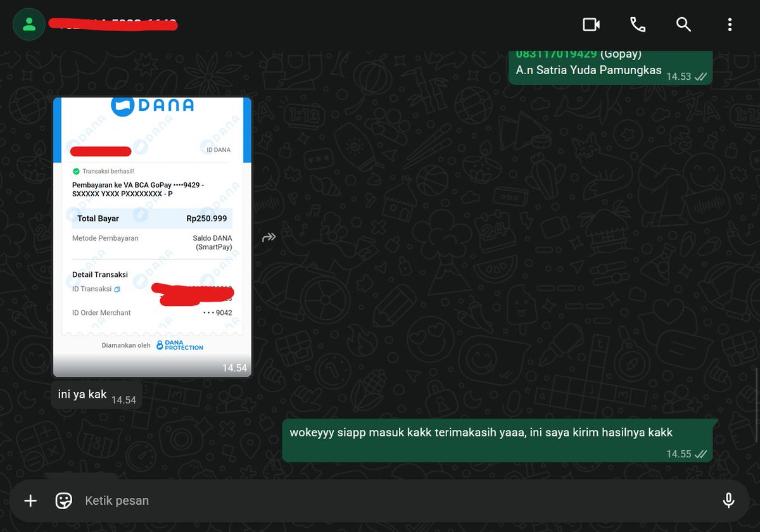Screen dimensions: 760x532
Task: Click the 'A.n Satria Yuda Pamungkas' text
Action: 588,70
